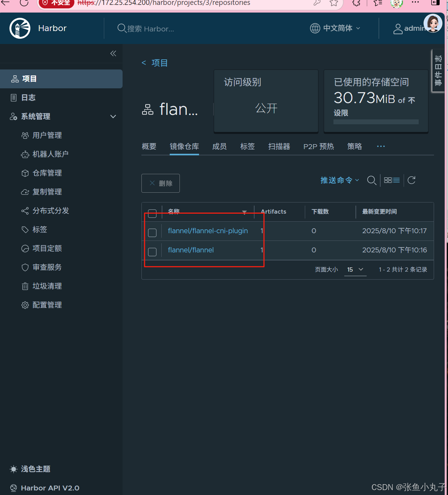Go back to 项目 breadcrumb link
Screen dimensions: 448x495
tap(155, 63)
